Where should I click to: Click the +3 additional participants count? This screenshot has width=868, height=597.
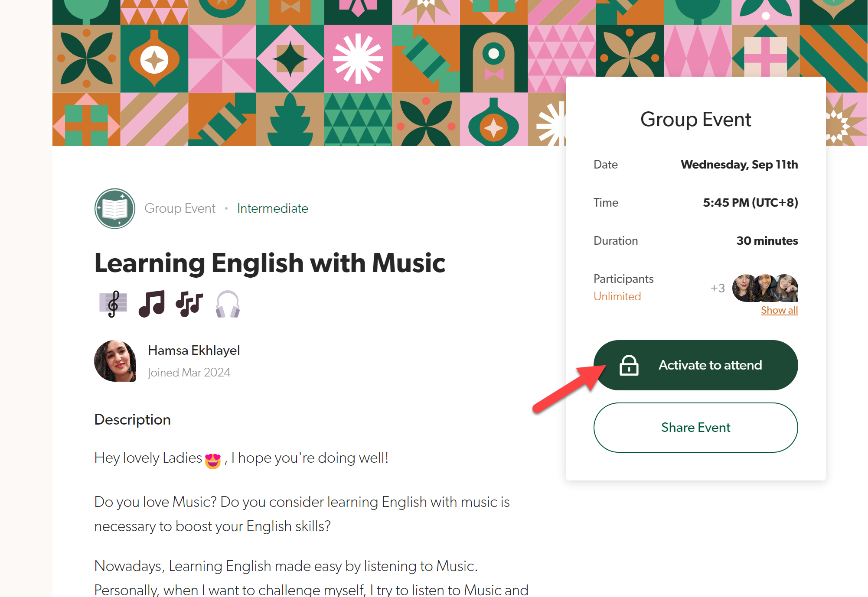click(x=718, y=288)
